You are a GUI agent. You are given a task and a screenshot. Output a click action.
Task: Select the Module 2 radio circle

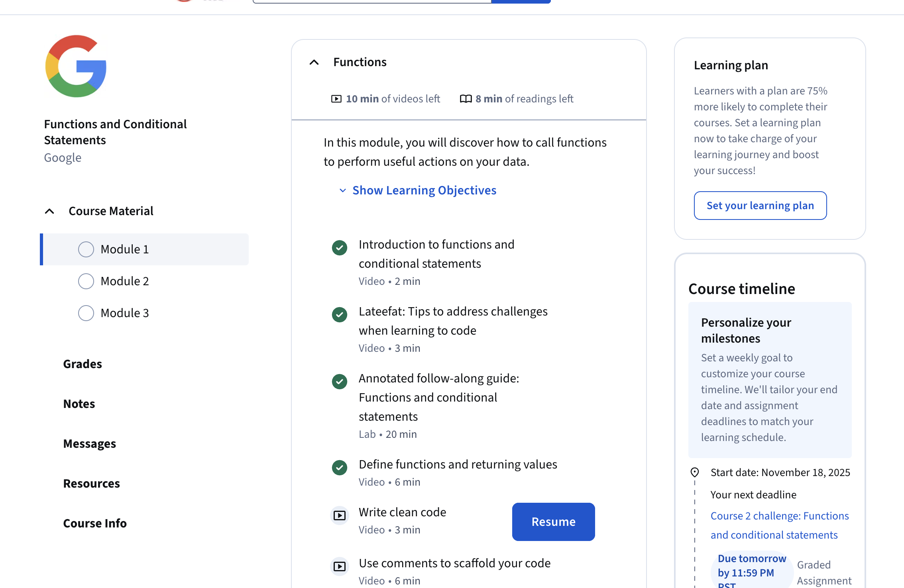click(86, 281)
